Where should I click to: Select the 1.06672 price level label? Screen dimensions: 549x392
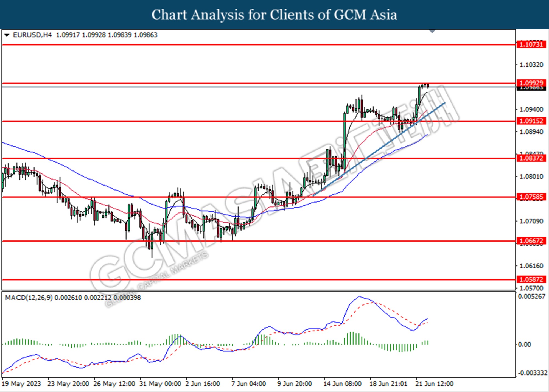531,241
